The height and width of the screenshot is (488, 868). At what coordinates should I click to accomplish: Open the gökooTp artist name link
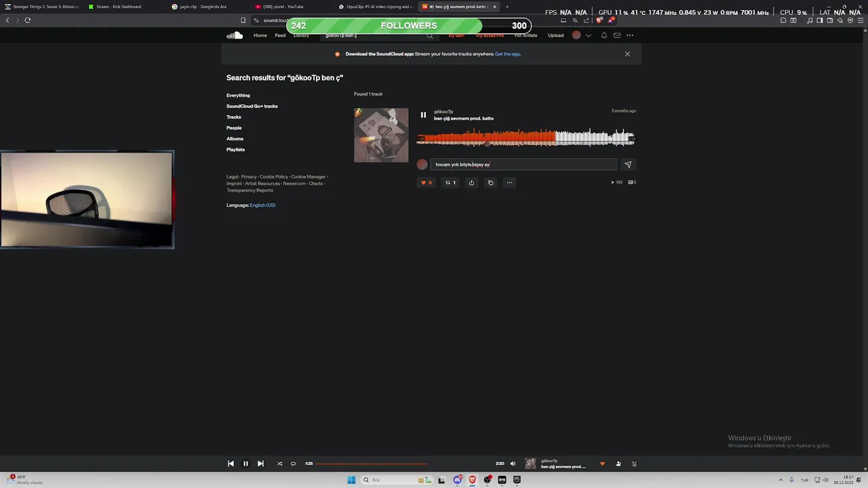pyautogui.click(x=443, y=112)
